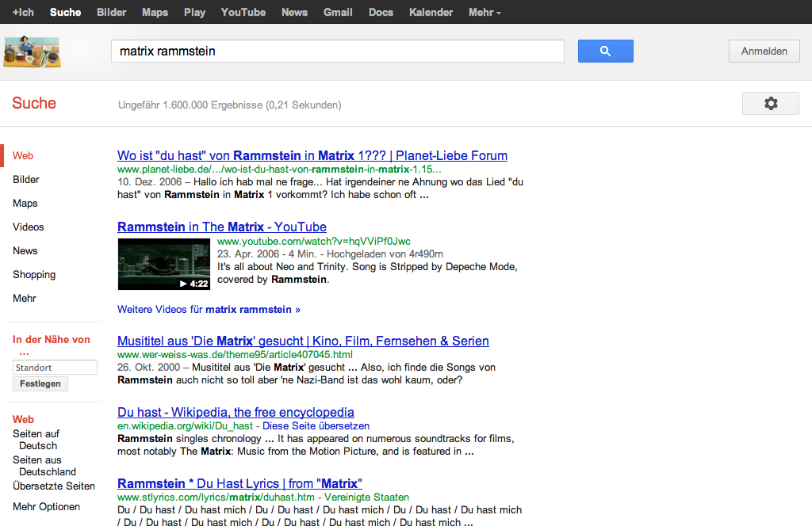Image resolution: width=812 pixels, height=530 pixels.
Task: Click the Google doodle logo
Action: point(32,51)
